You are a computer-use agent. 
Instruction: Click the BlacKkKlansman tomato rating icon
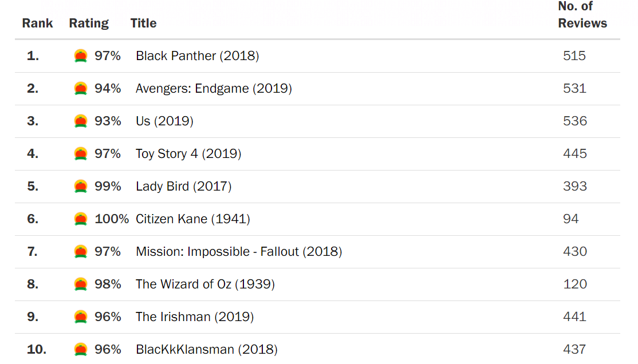tap(81, 349)
